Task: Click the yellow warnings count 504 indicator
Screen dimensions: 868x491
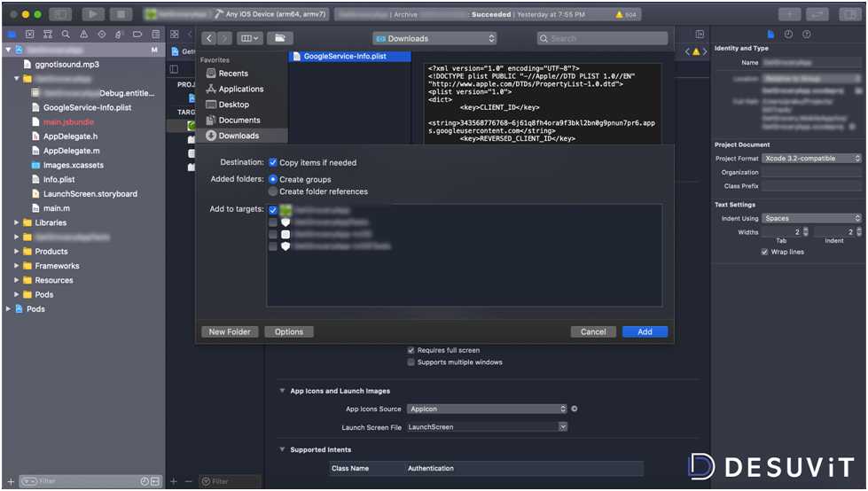Action: (626, 15)
